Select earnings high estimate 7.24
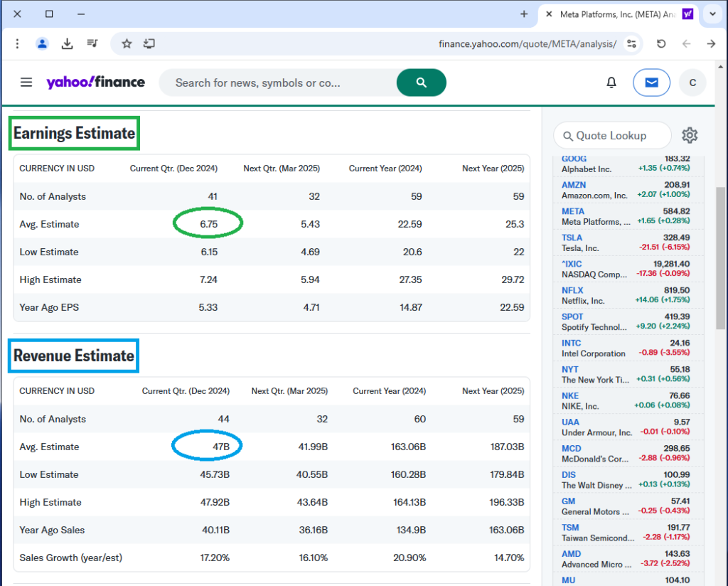The image size is (728, 586). tap(208, 279)
